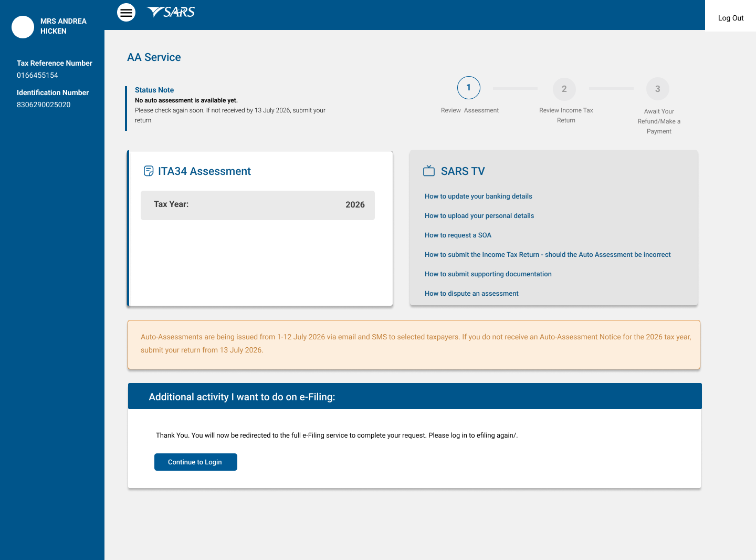Image resolution: width=756 pixels, height=560 pixels.
Task: Click the SARS logo
Action: (x=171, y=12)
